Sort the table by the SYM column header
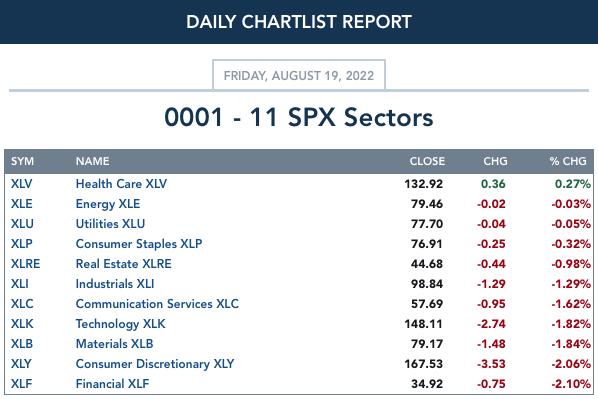The width and height of the screenshot is (598, 399). tap(23, 161)
